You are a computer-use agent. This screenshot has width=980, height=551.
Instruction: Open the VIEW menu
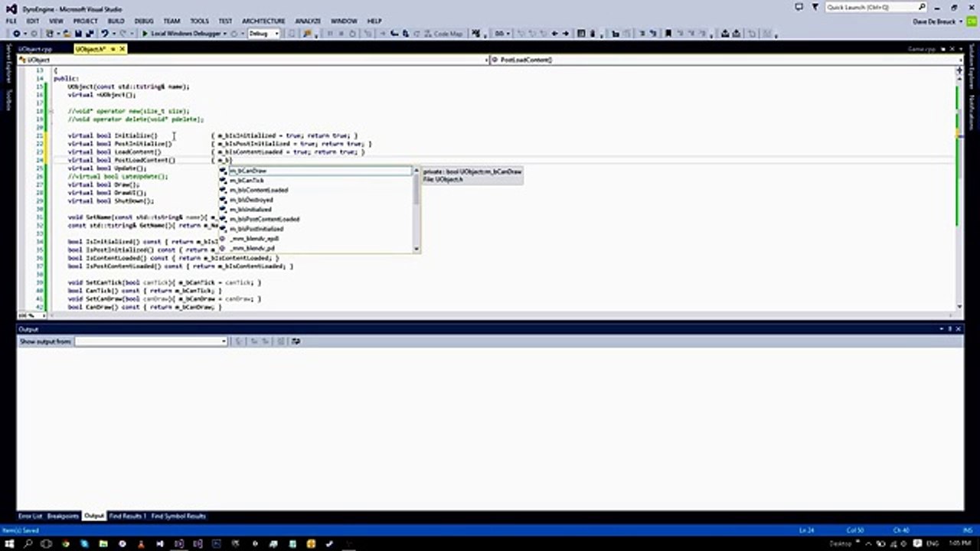pyautogui.click(x=56, y=21)
